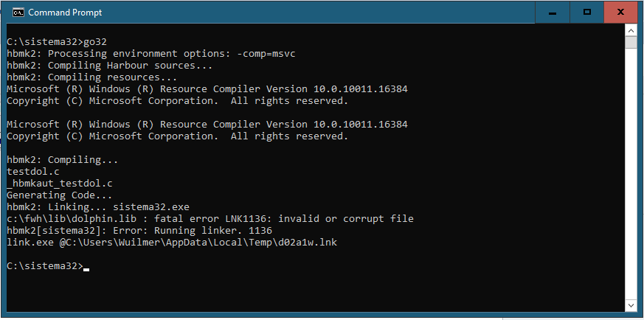Click the 'Compiling Harbour sources...' line

coord(109,66)
